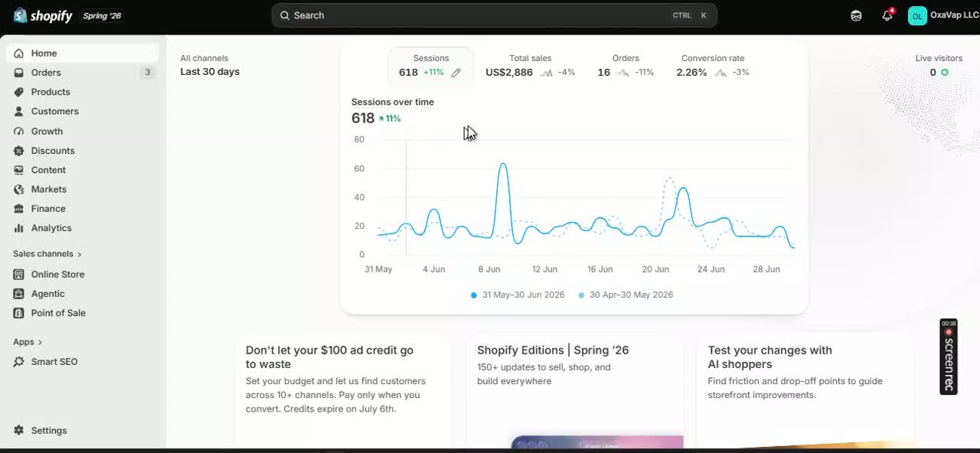980x453 pixels.
Task: Click the Growth target icon
Action: pos(18,131)
